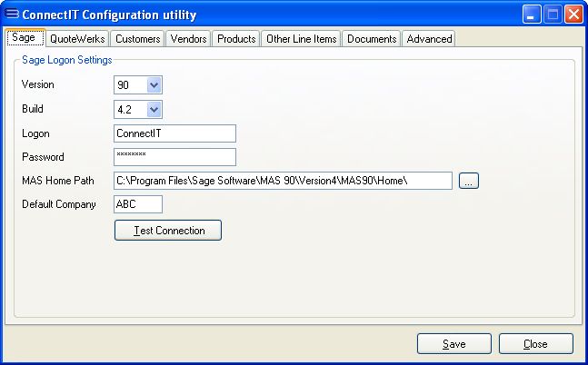Click the Test Connection button
This screenshot has width=588, height=365.
tap(168, 230)
